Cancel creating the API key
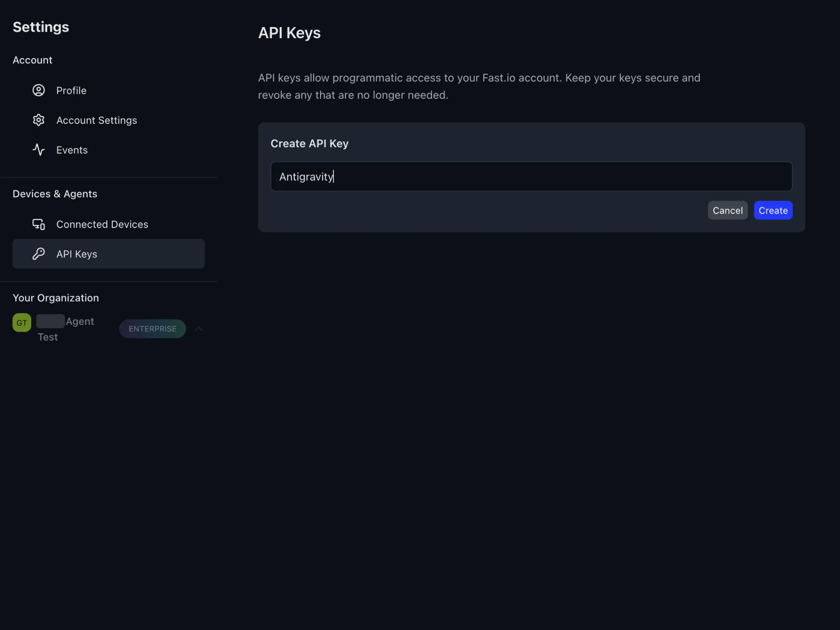 727,210
